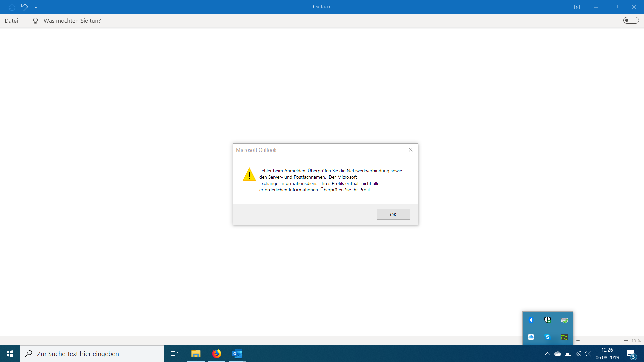The width and height of the screenshot is (644, 362).
Task: Click the taskbar search box
Action: tap(92, 354)
